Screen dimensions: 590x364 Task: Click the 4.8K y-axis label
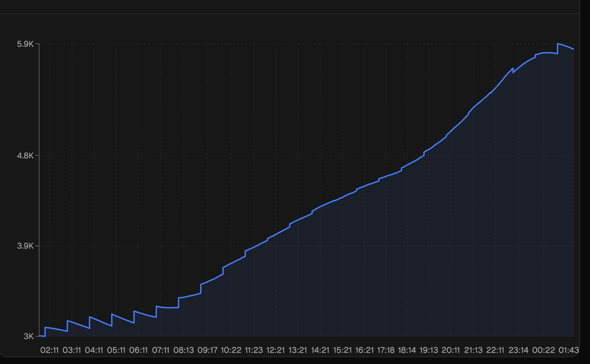(25, 155)
